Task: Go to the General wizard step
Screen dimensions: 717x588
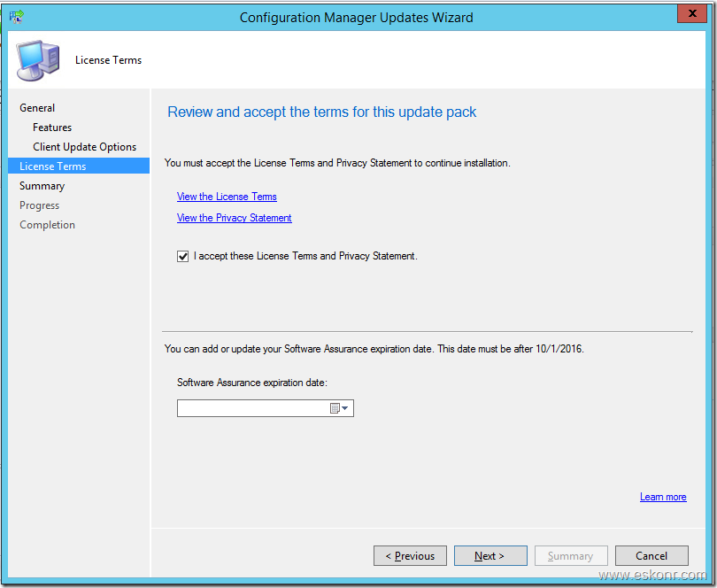Action: pos(37,108)
